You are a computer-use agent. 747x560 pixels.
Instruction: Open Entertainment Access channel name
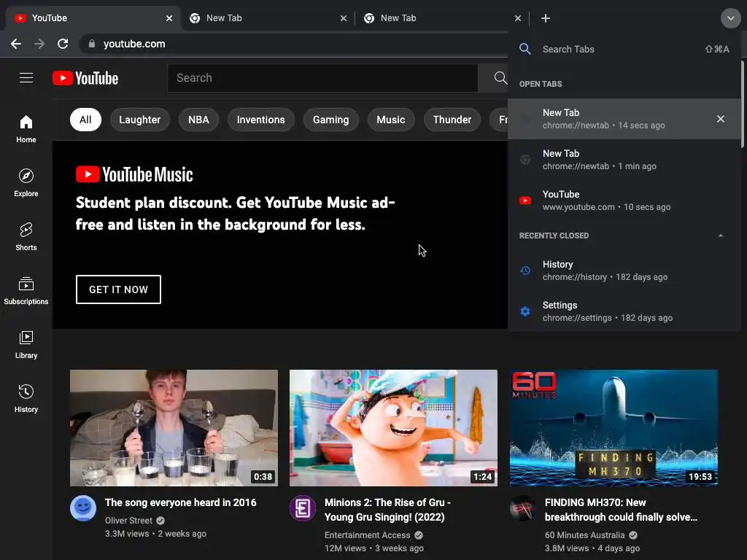[x=368, y=534]
